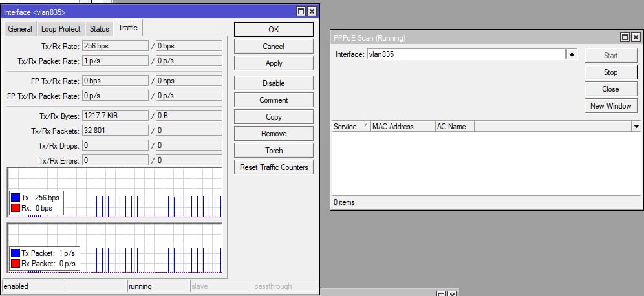Screen dimensions: 644x296
Task: Open the Interface dropdown in PPPoE Scan
Action: (x=572, y=54)
